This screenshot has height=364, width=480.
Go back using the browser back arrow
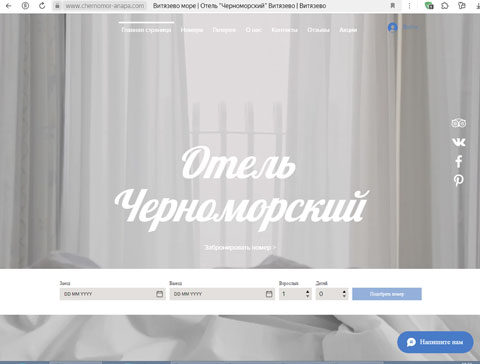tap(8, 6)
